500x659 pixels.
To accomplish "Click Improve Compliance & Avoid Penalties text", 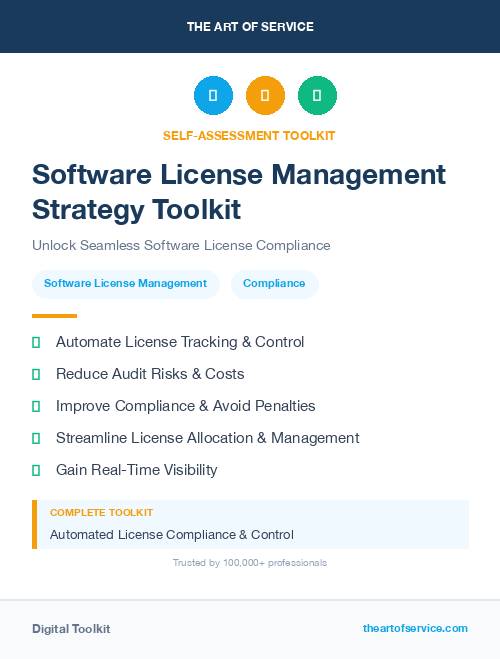I will click(x=185, y=406).
